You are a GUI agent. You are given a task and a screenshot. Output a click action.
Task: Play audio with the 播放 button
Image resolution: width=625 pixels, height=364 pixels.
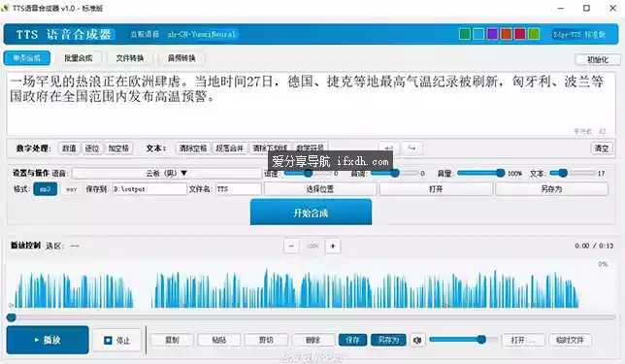(48, 340)
